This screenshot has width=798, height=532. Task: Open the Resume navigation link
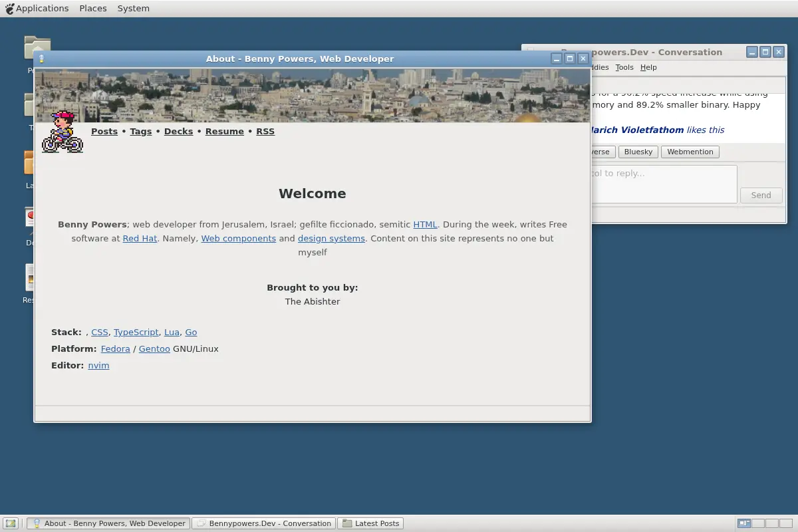(225, 131)
